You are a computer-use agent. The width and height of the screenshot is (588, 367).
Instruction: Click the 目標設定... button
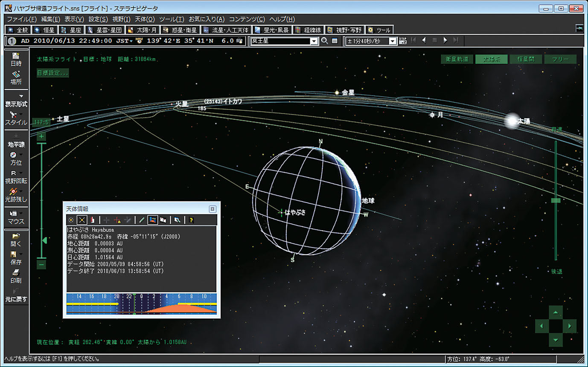click(52, 73)
